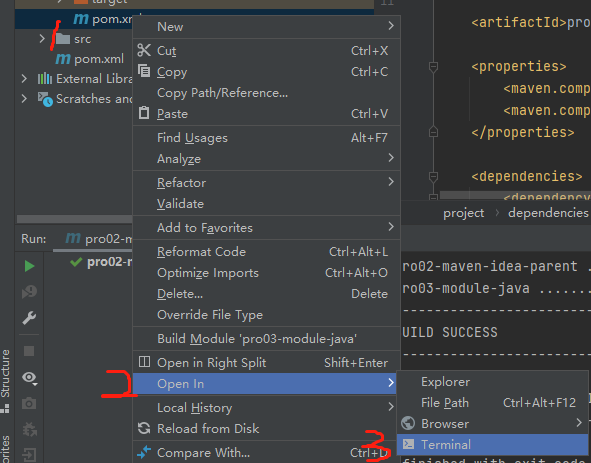Expand the src folder arrow
Image resolution: width=591 pixels, height=463 pixels.
[x=42, y=38]
